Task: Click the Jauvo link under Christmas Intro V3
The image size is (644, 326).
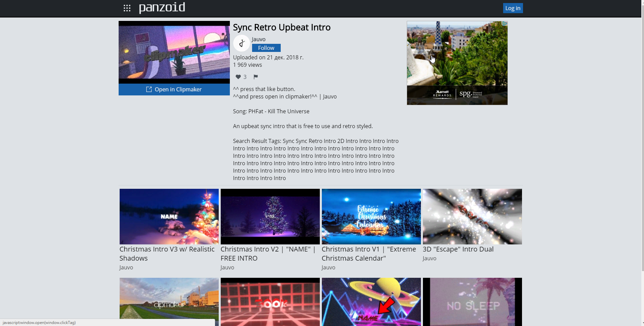Action: [126, 267]
